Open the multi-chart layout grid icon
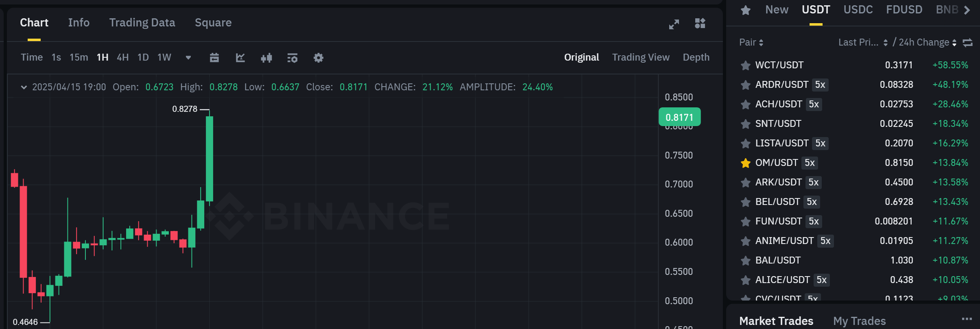 pos(700,23)
